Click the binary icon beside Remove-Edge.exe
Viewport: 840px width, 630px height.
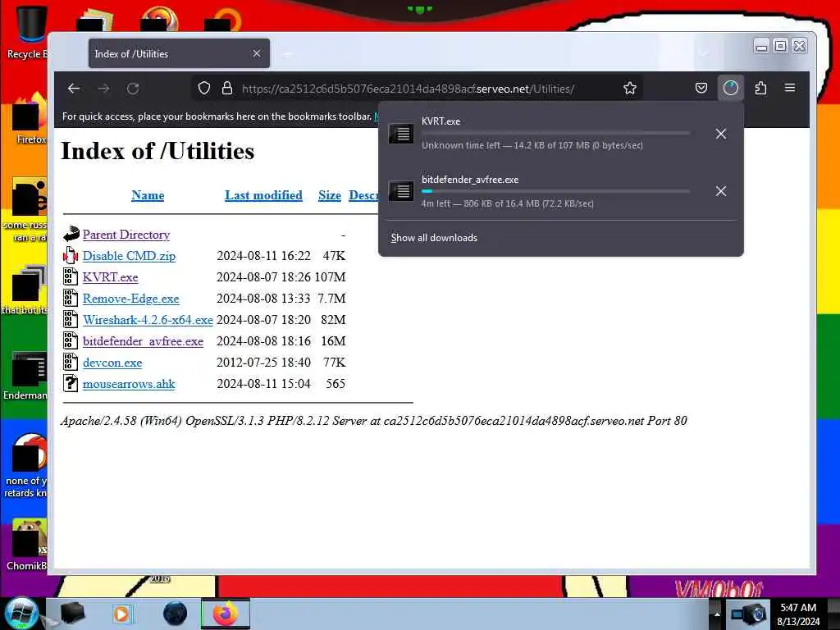[x=71, y=298]
